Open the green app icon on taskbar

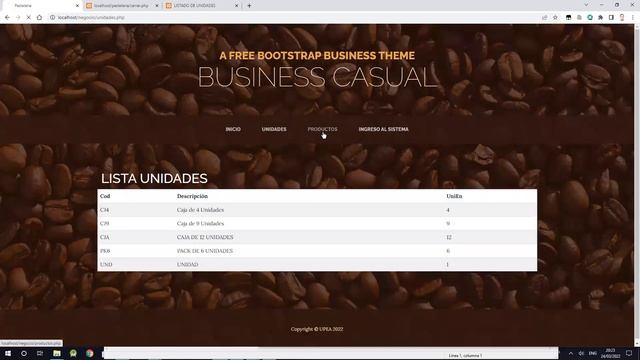click(73, 353)
